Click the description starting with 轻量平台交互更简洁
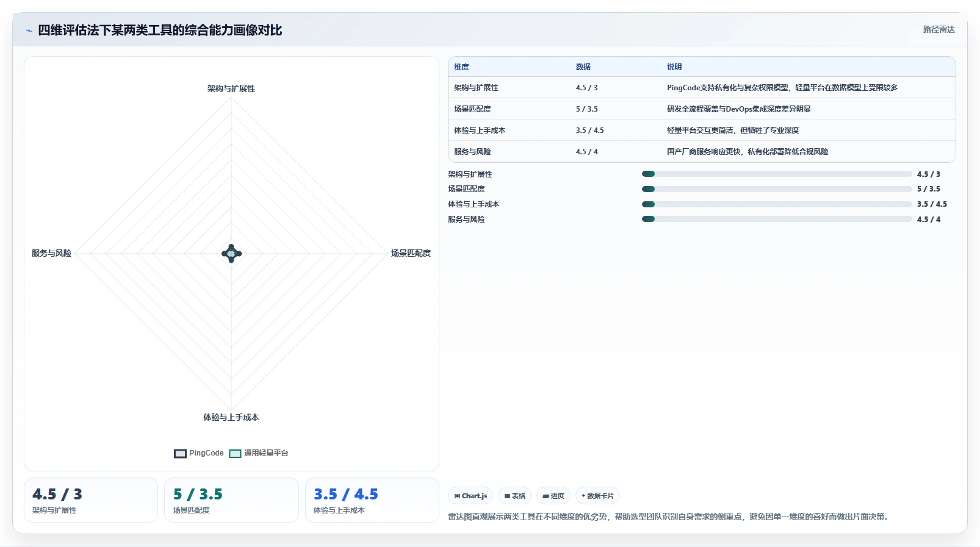980x547 pixels. pyautogui.click(x=733, y=130)
